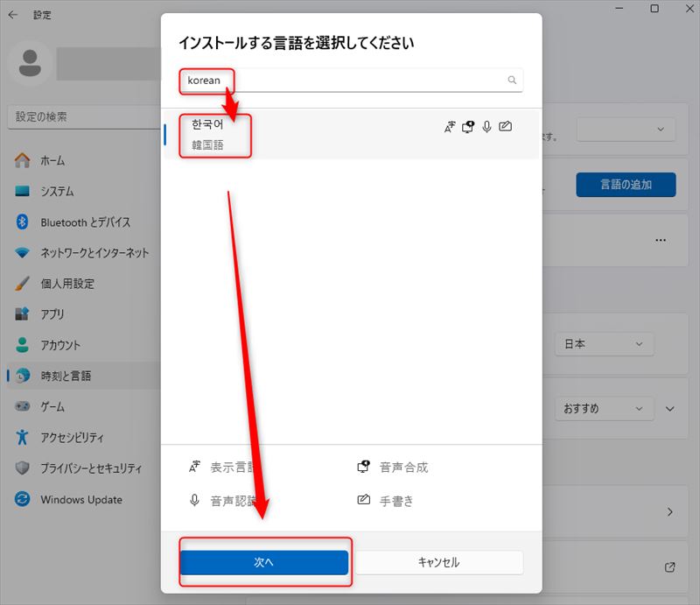Open the システム settings category
The image size is (700, 605).
tap(57, 192)
